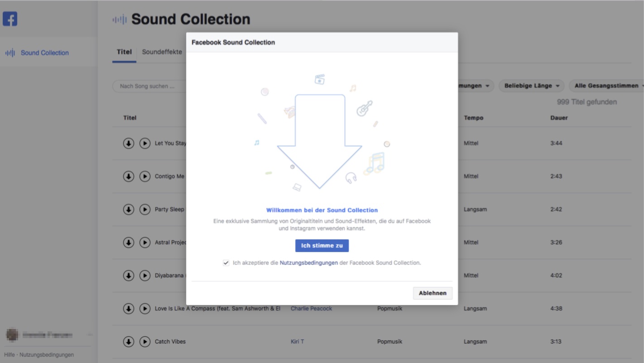Switch to the Soundeffekte tab
The image size is (644, 363).
162,52
